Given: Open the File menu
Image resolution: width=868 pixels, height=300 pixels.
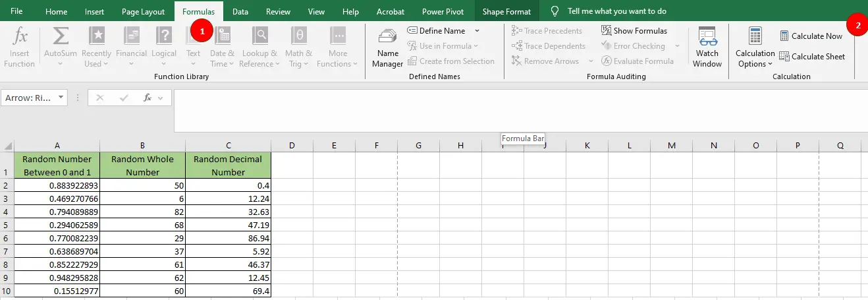Looking at the screenshot, I should (16, 11).
